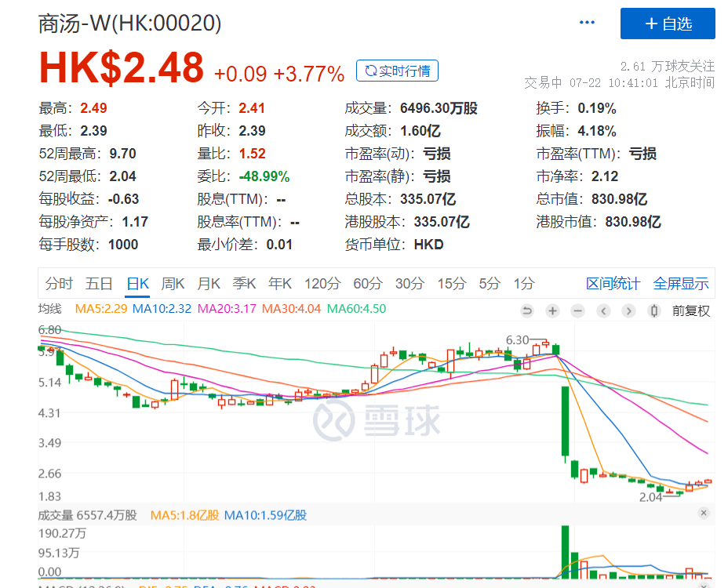
Task: Click the 每手股数 value 1000
Action: [123, 245]
